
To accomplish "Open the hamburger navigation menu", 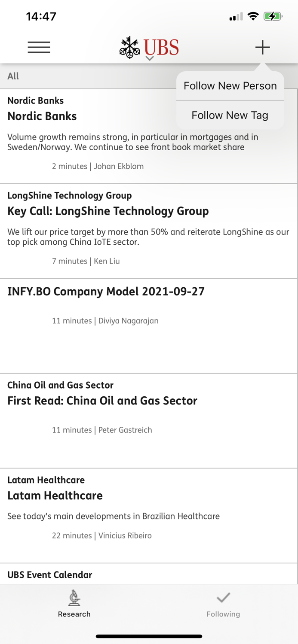I will click(39, 47).
